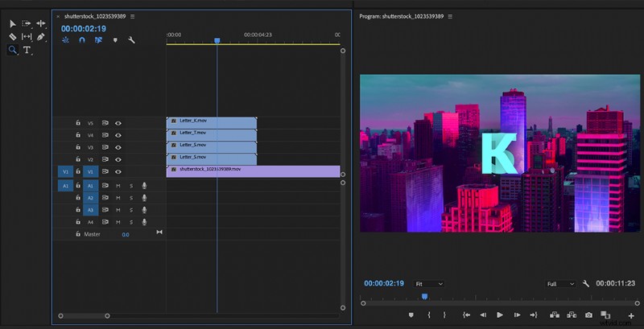Select the Slip tool

27,37
